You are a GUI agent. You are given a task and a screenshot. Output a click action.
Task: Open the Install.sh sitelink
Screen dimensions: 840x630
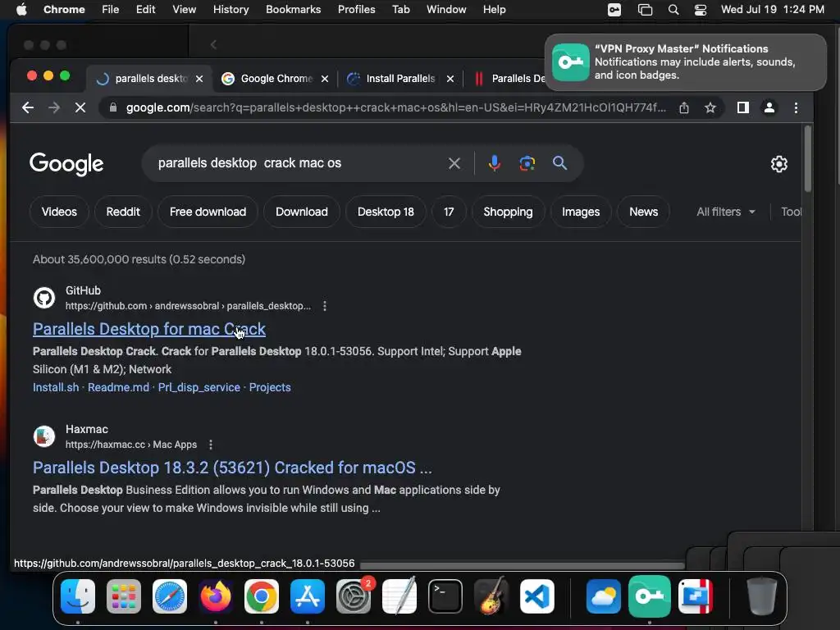[x=56, y=387]
